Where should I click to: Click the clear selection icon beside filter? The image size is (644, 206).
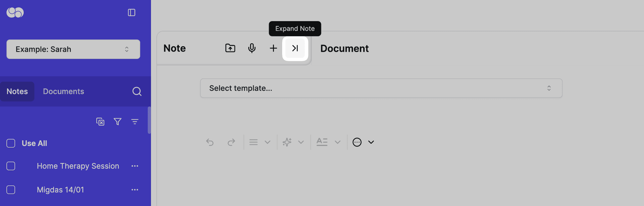tap(100, 122)
